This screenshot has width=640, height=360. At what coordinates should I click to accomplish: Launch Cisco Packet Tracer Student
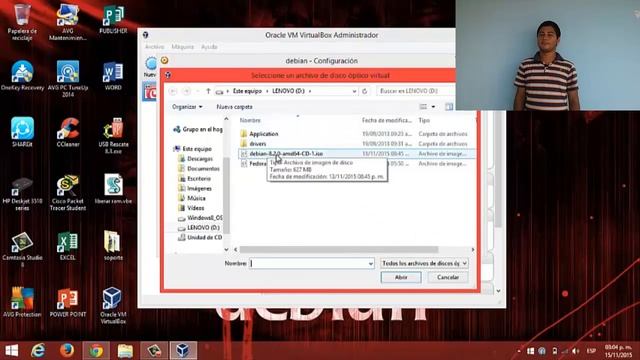click(68, 193)
